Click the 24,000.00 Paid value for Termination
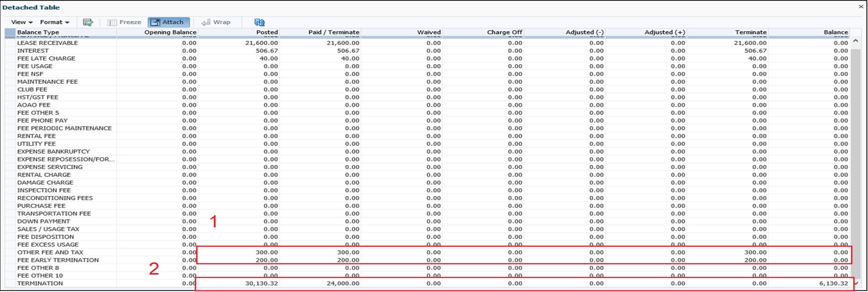Image resolution: width=868 pixels, height=292 pixels. click(343, 283)
